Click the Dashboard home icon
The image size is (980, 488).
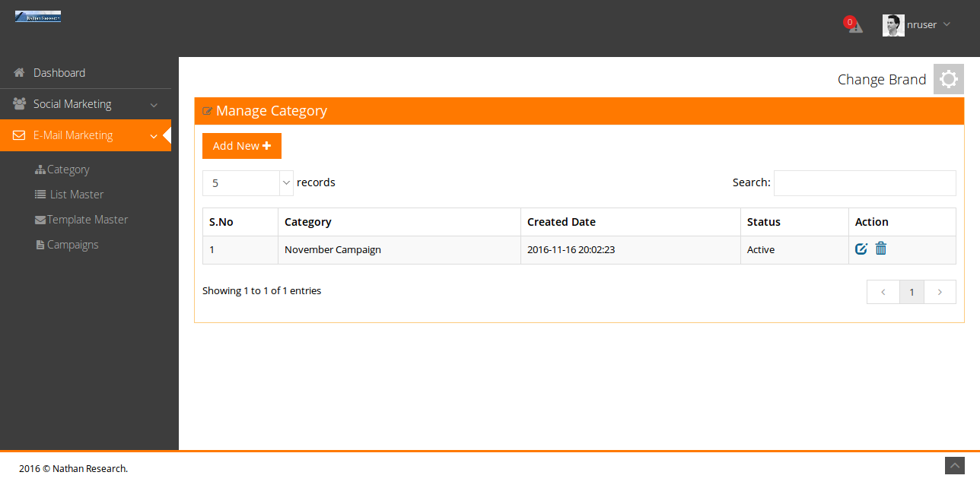[x=19, y=73]
